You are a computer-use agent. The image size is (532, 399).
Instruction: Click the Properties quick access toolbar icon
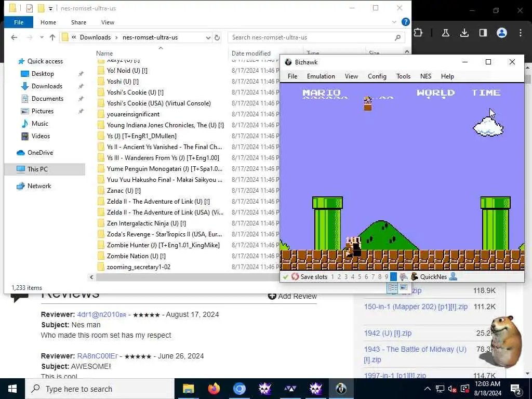30,8
